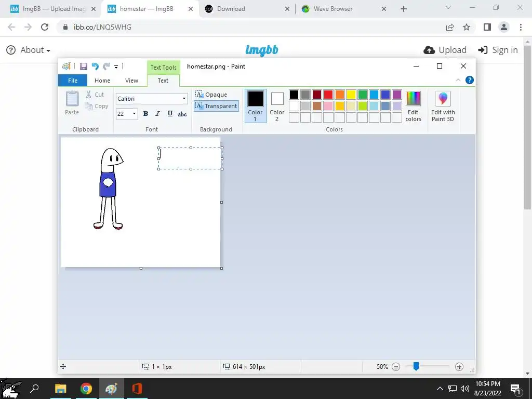This screenshot has height=399, width=532.
Task: Switch to the Home ribbon tab
Action: (102, 81)
